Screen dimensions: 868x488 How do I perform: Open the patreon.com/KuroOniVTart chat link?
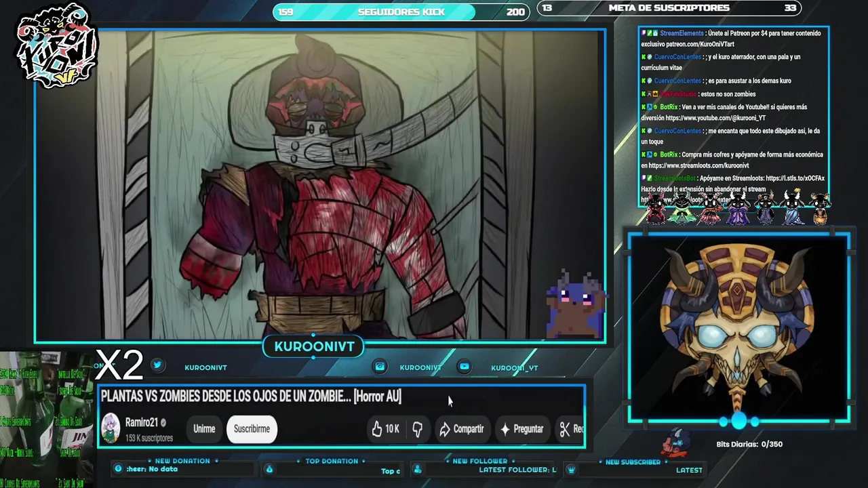point(702,44)
